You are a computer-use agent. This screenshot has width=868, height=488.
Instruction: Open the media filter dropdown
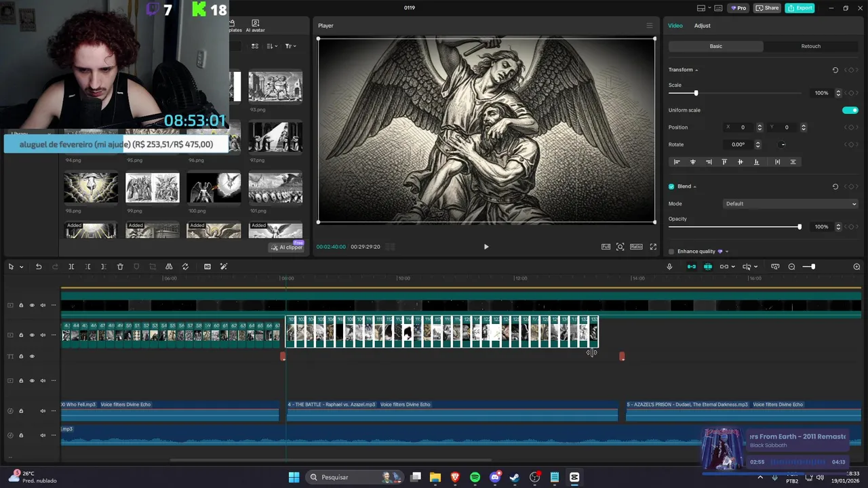[x=290, y=46]
